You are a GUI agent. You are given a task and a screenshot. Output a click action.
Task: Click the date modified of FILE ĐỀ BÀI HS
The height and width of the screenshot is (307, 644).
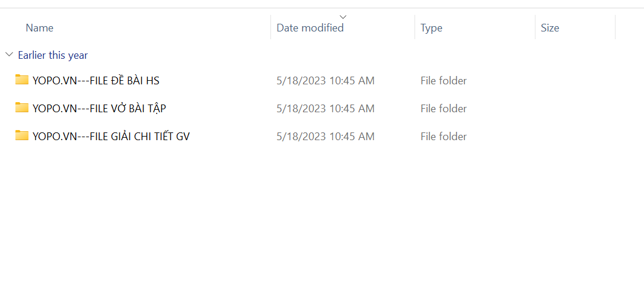tap(326, 81)
